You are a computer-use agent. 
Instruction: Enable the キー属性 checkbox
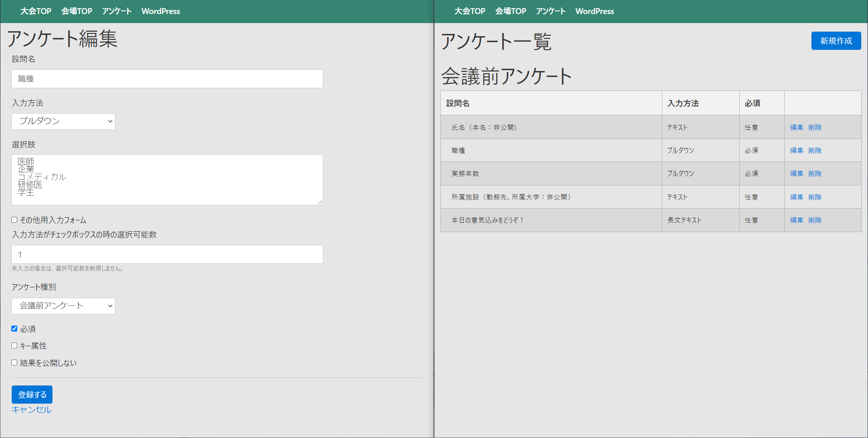click(14, 346)
